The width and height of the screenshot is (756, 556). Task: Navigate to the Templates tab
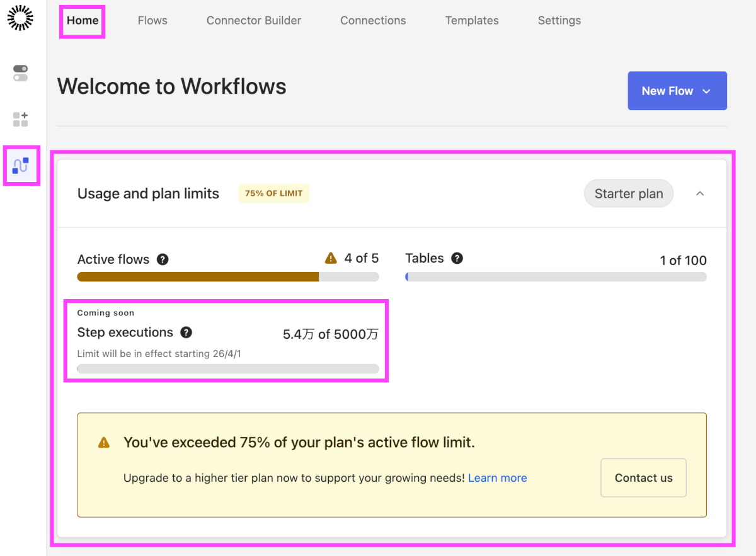coord(472,21)
